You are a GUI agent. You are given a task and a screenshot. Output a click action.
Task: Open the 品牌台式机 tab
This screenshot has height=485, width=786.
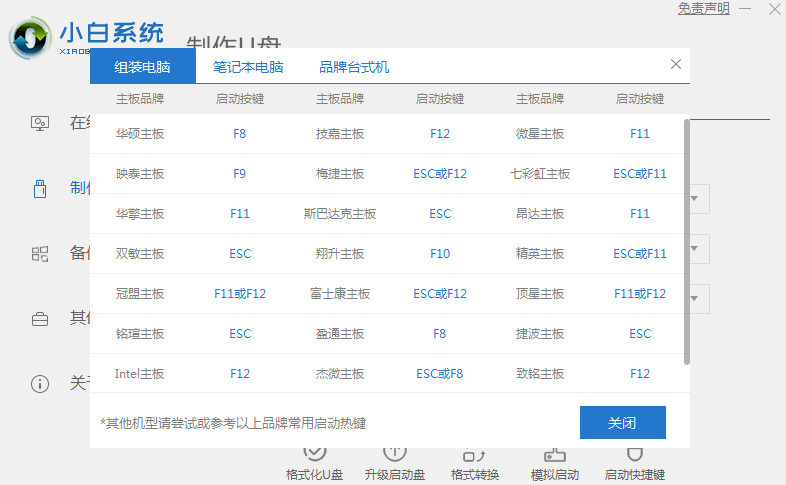tap(354, 68)
